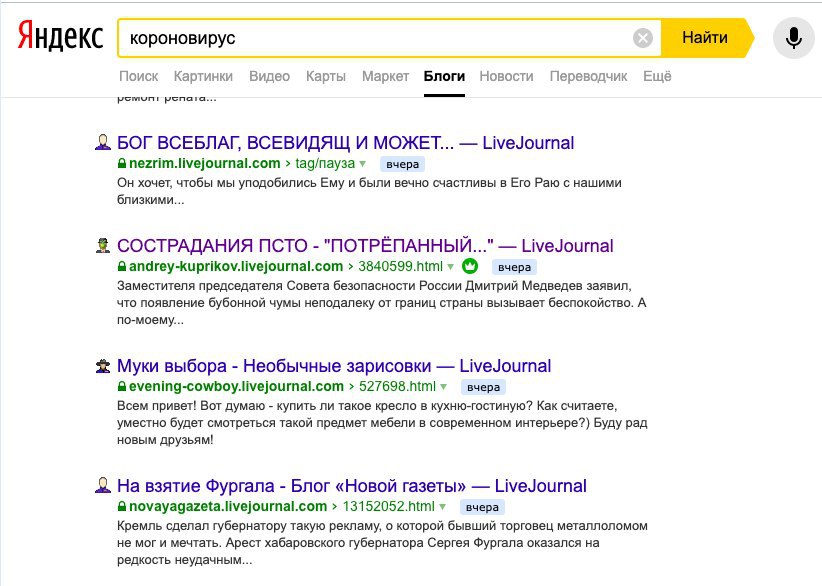Click snippet starting Заместителя председателя Совета безопасности
The width and height of the screenshot is (822, 586).
click(382, 302)
